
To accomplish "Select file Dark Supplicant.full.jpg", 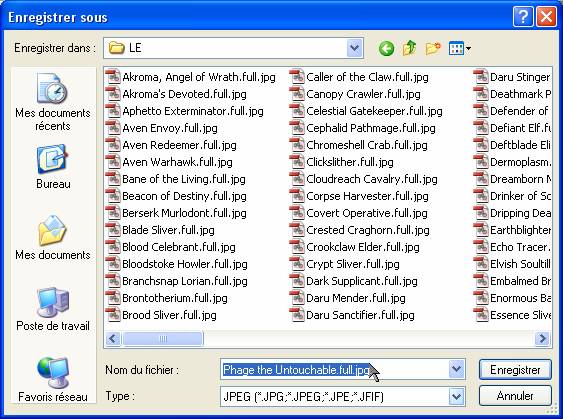I will click(354, 280).
